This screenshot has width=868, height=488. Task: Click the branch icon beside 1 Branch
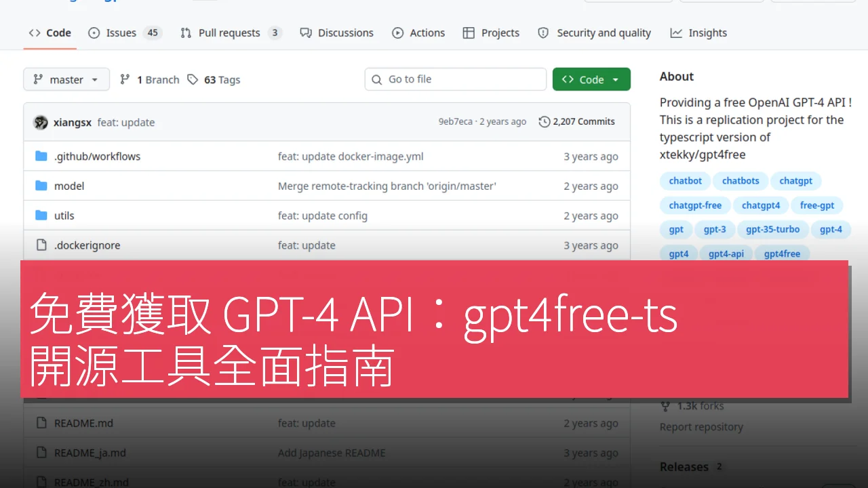(125, 79)
